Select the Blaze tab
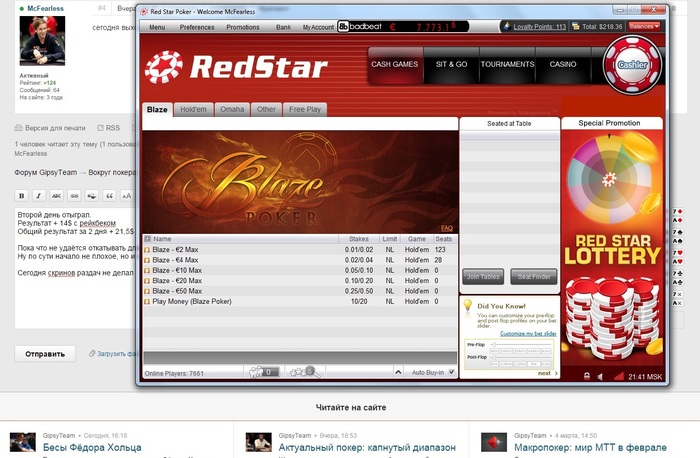The height and width of the screenshot is (458, 700). pyautogui.click(x=157, y=109)
